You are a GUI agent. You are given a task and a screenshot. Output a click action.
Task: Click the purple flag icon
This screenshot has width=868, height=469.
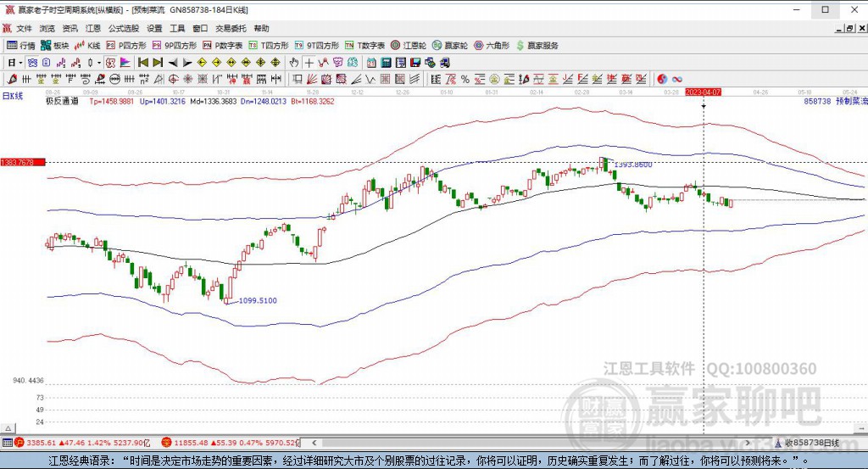[125, 63]
